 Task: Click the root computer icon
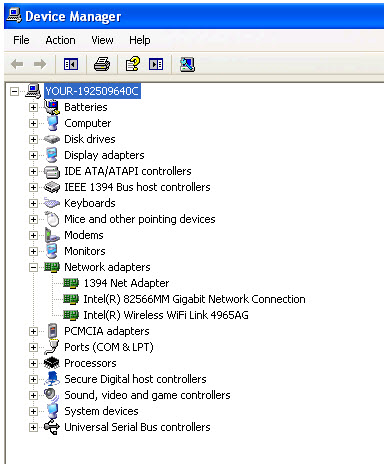pyautogui.click(x=33, y=91)
